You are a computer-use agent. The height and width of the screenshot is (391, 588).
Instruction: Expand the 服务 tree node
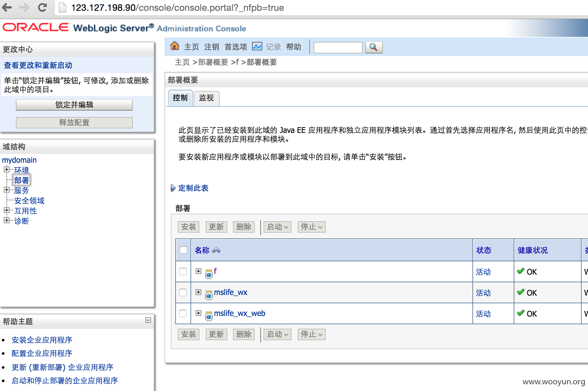pos(6,190)
